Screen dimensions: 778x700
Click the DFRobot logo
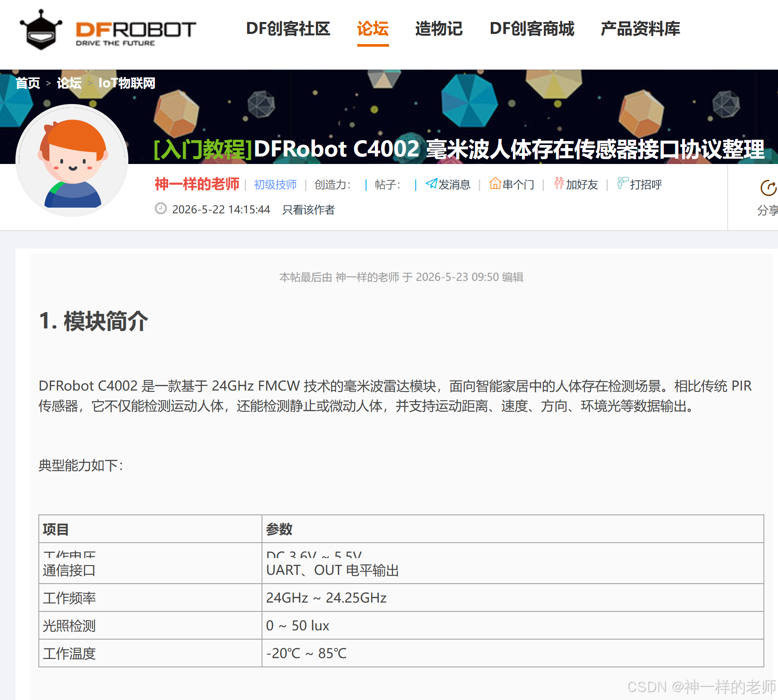point(108,30)
